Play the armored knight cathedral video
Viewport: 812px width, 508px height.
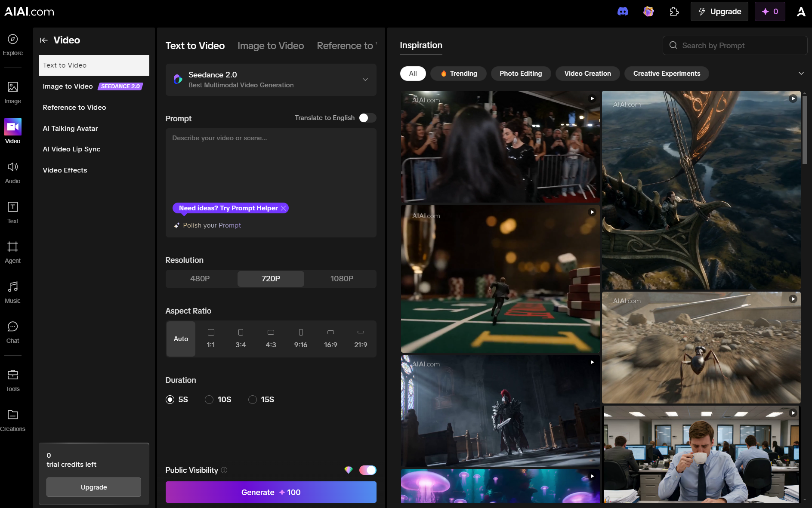(592, 362)
